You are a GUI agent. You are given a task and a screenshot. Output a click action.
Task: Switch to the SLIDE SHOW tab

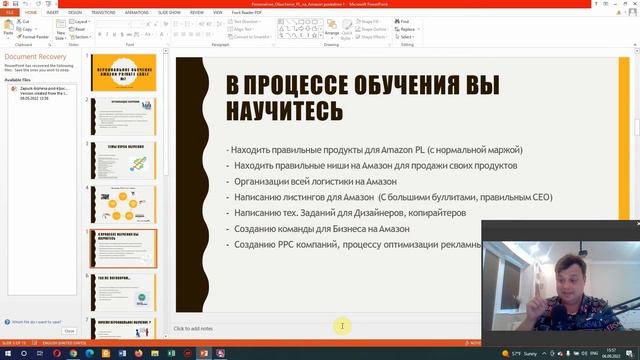tap(169, 13)
